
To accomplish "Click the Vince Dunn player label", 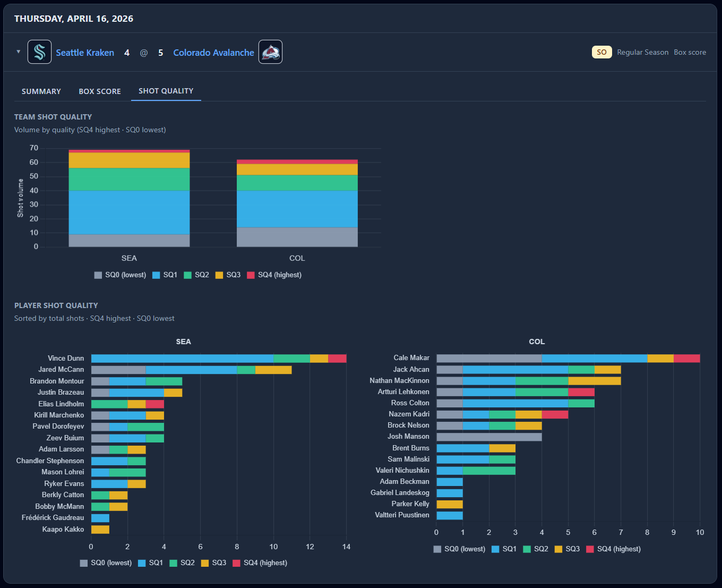I will (66, 358).
